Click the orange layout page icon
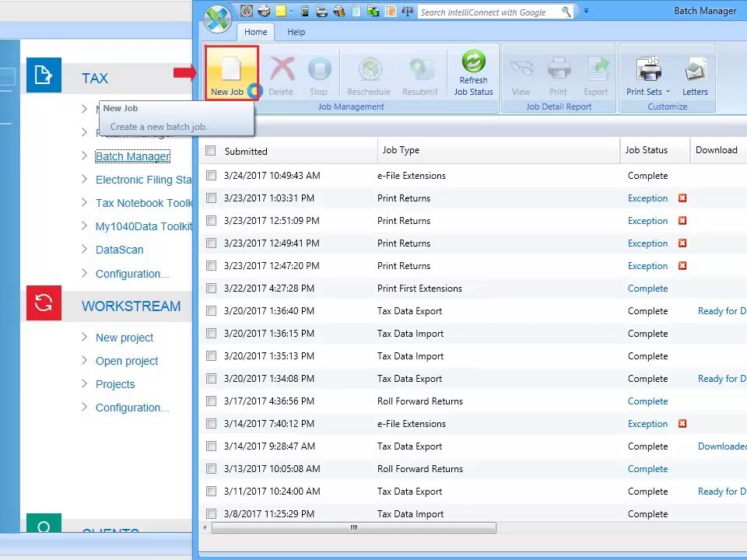 [x=391, y=11]
